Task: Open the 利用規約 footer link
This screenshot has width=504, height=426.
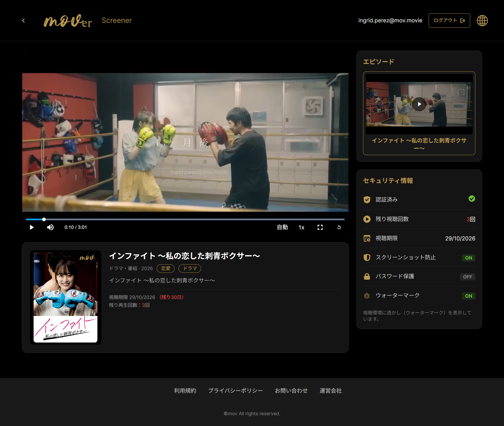Action: click(x=185, y=391)
